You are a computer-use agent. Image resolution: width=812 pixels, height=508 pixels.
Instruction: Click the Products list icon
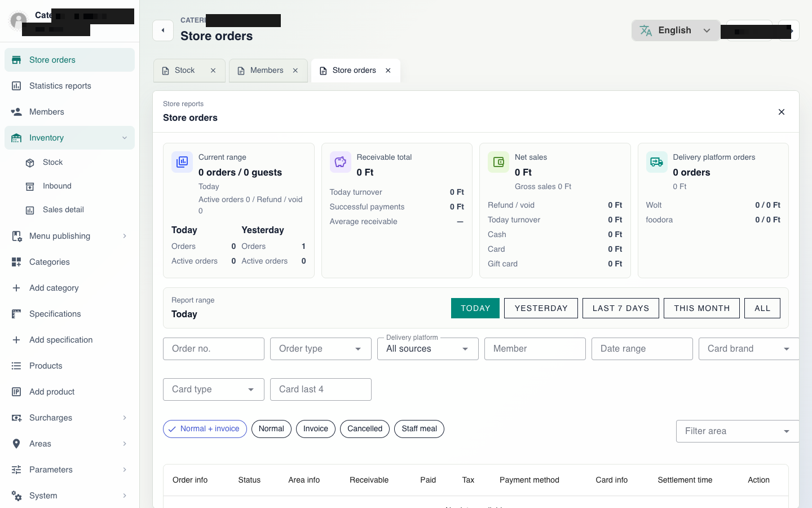coord(16,366)
